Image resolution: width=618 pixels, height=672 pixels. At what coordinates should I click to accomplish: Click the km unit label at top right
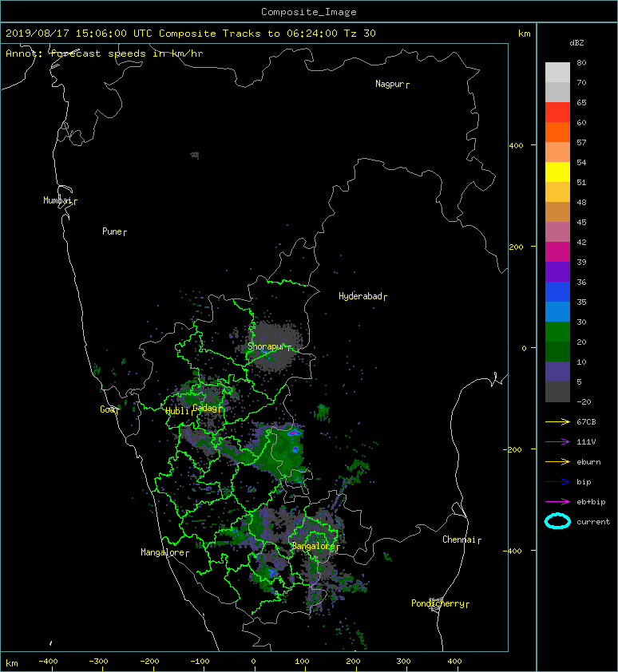[x=525, y=34]
